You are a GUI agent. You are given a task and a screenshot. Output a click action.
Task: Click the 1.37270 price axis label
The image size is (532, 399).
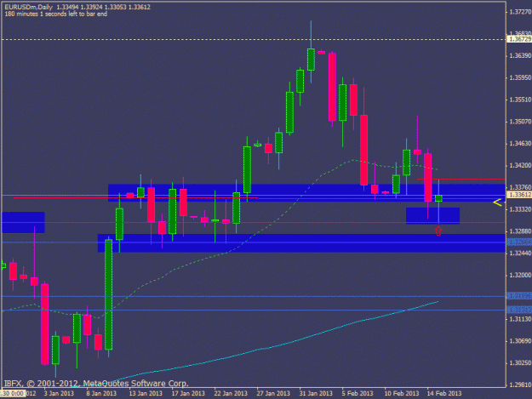[520, 12]
